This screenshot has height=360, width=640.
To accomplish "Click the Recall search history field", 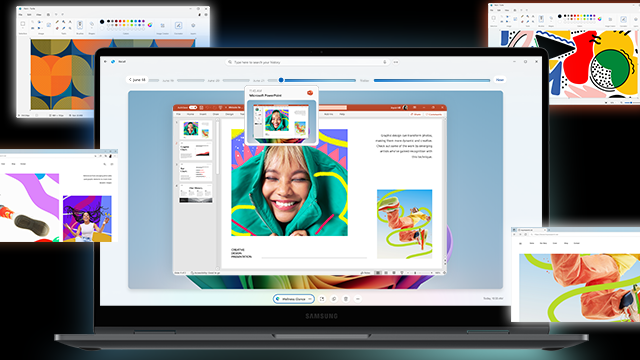I will (x=307, y=62).
